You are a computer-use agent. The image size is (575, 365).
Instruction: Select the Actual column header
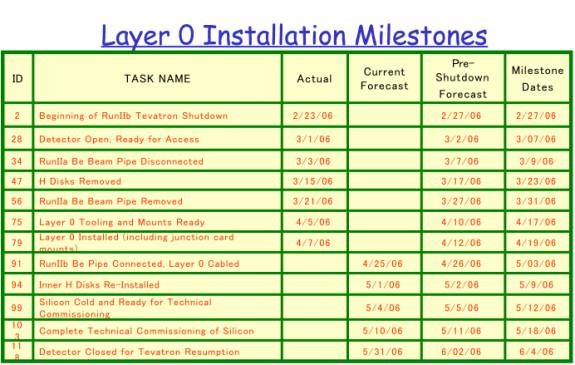coord(315,79)
